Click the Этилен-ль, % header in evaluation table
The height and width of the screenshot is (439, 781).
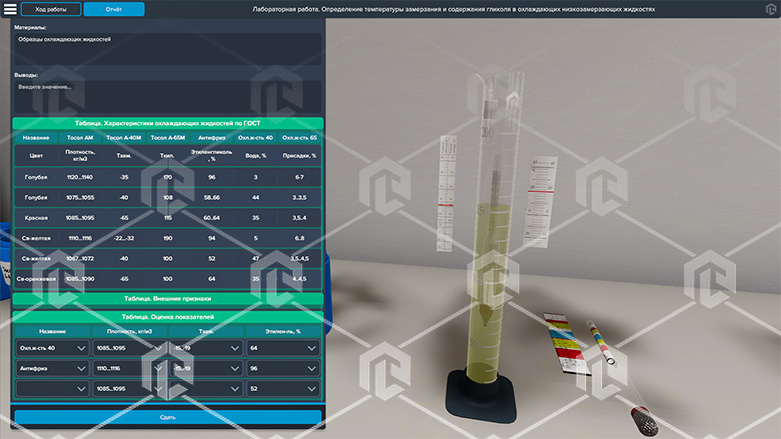pos(283,331)
